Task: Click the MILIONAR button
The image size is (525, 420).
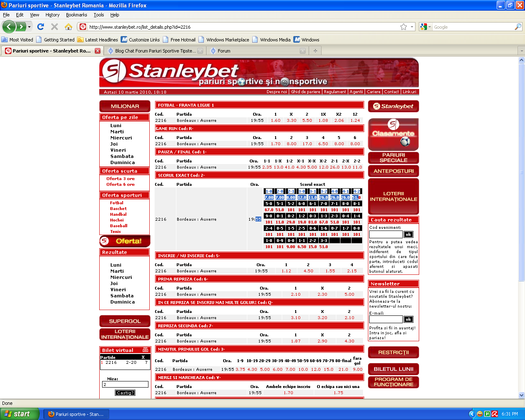Action: pos(125,106)
